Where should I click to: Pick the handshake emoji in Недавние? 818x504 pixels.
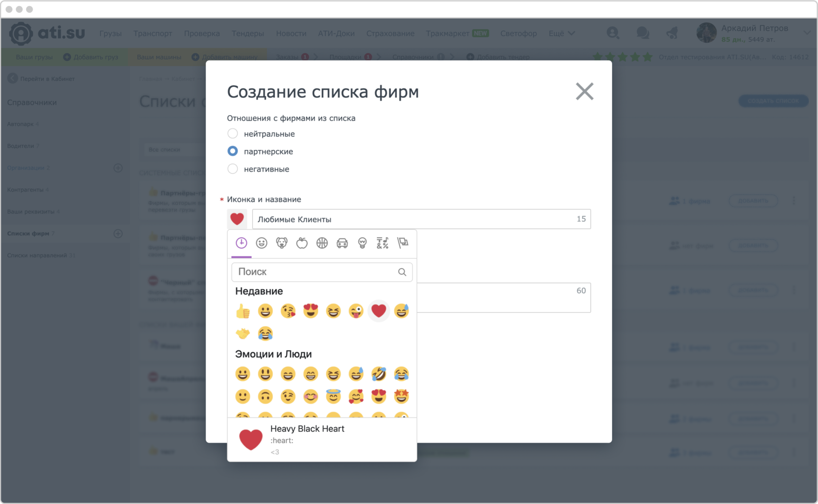242,333
